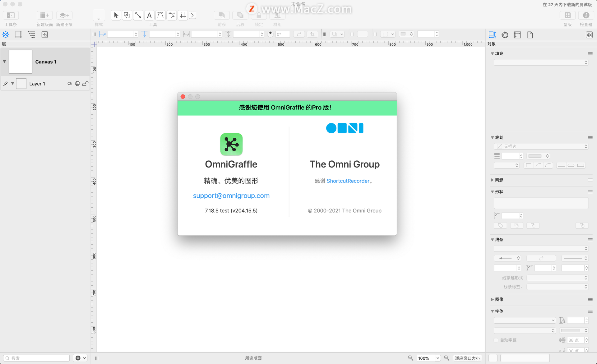Toggle Layer 1 lock

pos(85,84)
